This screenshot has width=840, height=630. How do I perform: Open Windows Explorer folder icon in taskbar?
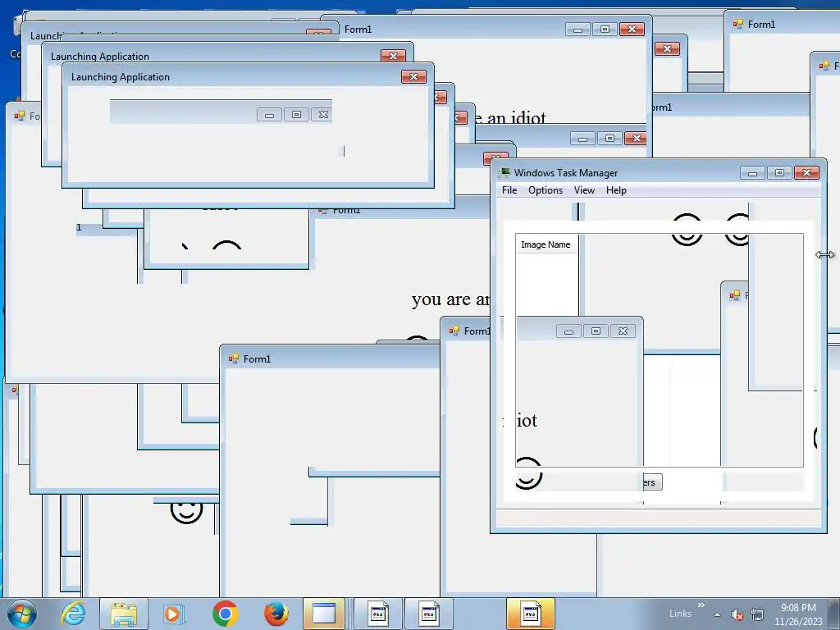124,614
